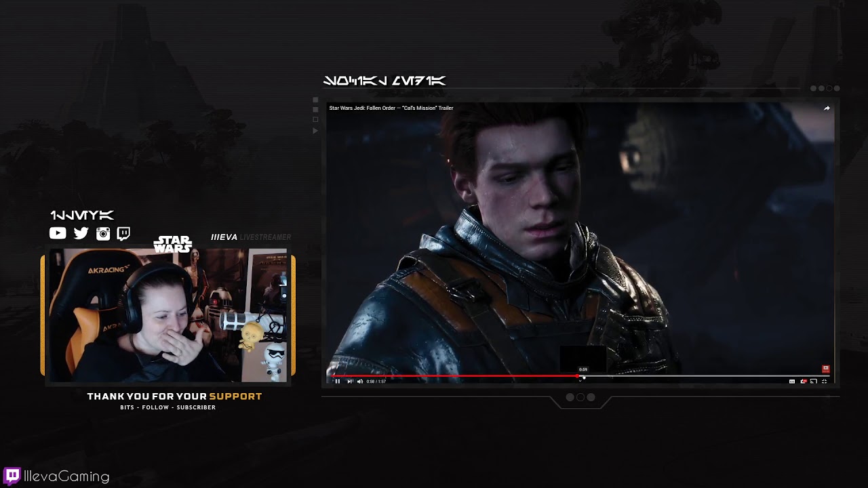Click the Instagram camera icon

[103, 234]
